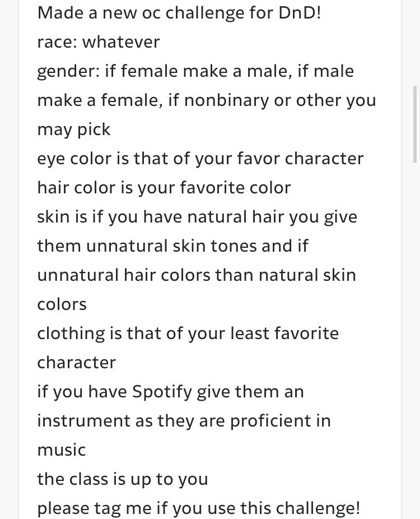
Task: Click the "please tag me" closing line
Action: (198, 508)
